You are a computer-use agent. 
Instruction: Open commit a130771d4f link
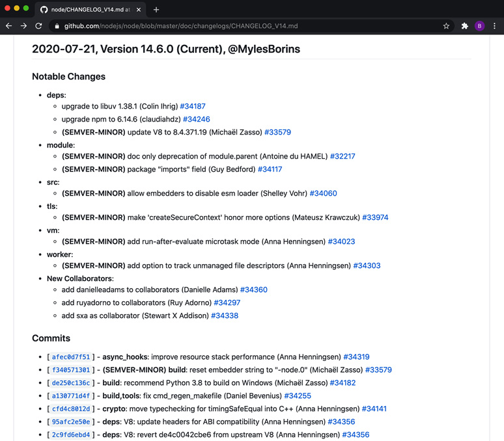pos(71,395)
